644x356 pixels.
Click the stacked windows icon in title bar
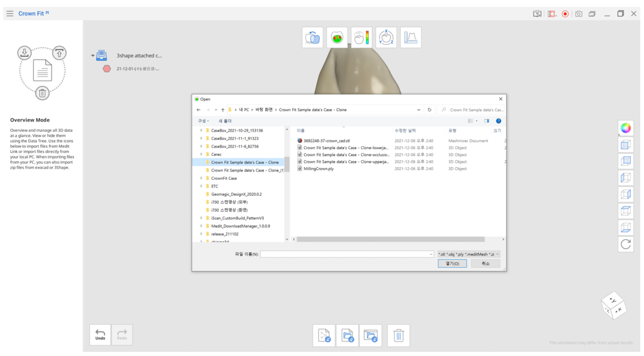click(592, 14)
